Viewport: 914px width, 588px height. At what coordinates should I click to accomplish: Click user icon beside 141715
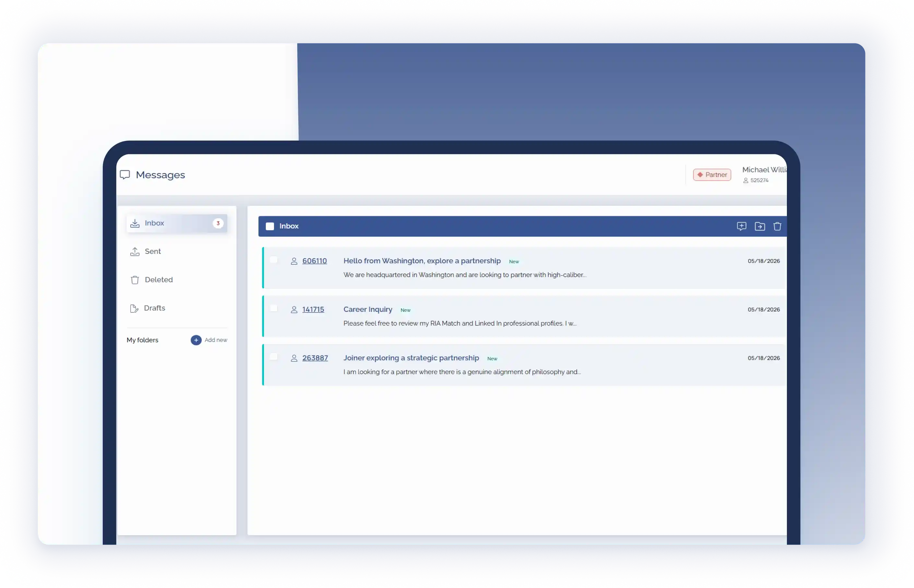294,310
